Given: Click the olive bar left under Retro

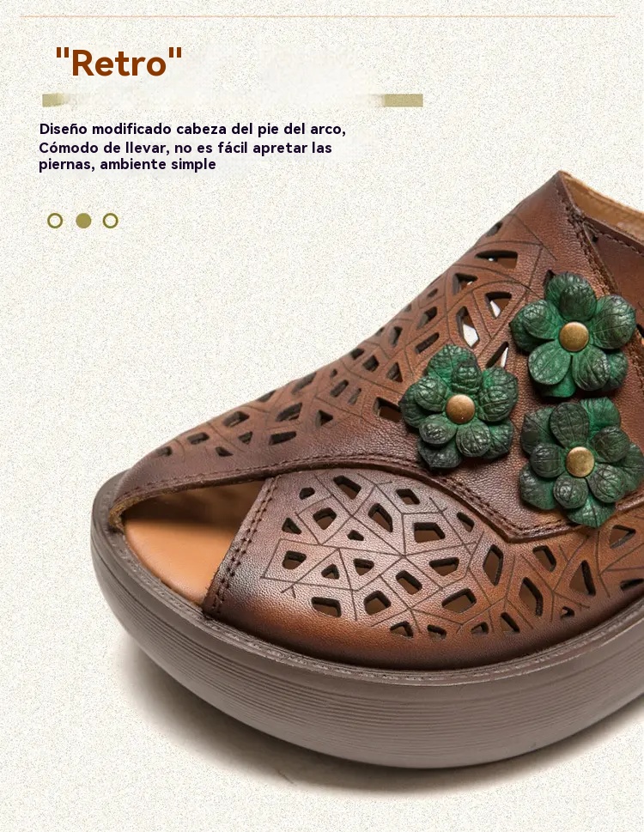Looking at the screenshot, I should click(59, 100).
